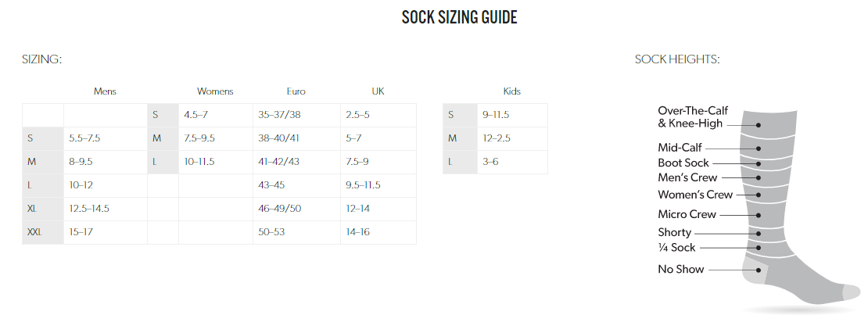Click the Women's Crew marker dot
Screen dimensions: 868x315
click(759, 195)
